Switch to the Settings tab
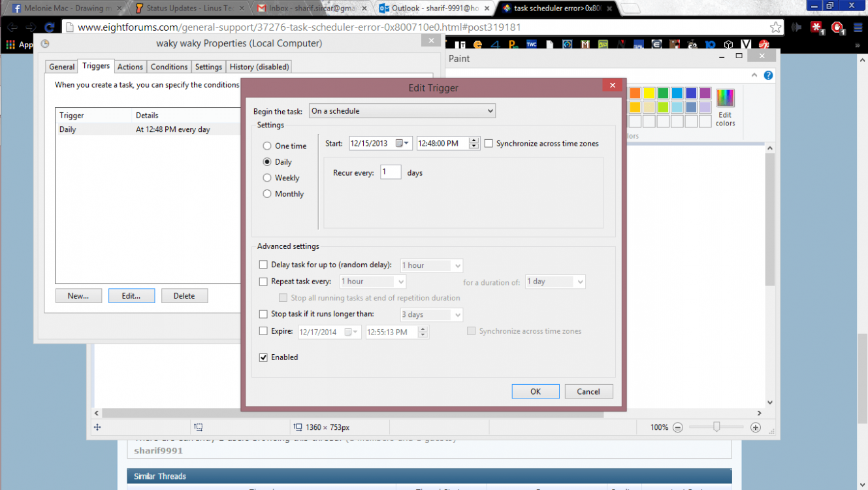Screen dimensions: 868x490 point(209,67)
